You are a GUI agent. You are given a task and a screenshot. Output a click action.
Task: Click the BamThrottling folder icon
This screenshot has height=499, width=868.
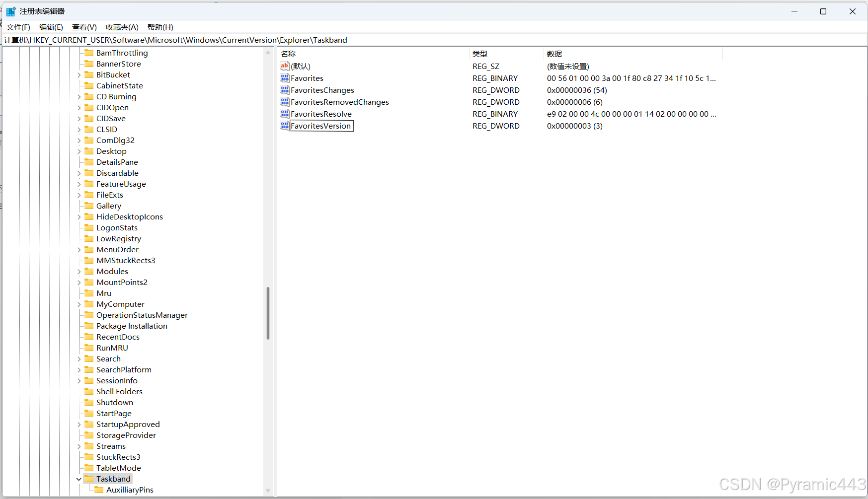point(89,53)
